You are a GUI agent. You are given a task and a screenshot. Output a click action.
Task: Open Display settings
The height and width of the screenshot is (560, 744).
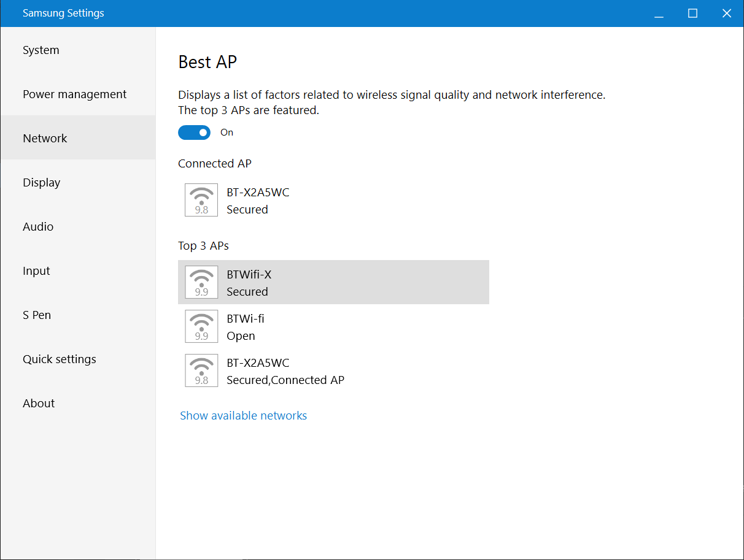pos(78,183)
